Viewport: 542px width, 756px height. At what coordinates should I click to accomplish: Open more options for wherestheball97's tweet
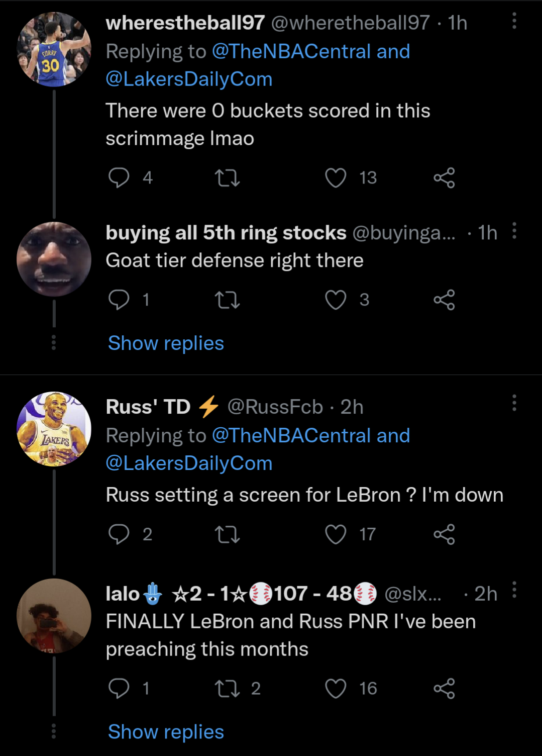pos(514,21)
